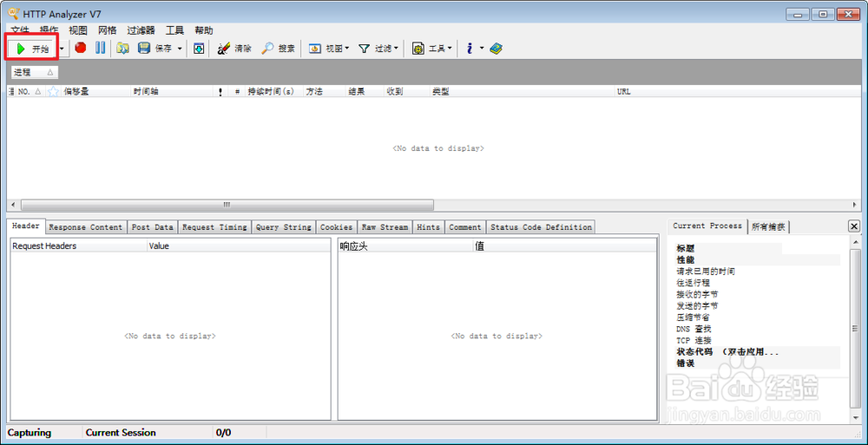Screen dimensions: 868x445
Task: Open the 视图 view toolbar dropdown
Action: pos(329,49)
